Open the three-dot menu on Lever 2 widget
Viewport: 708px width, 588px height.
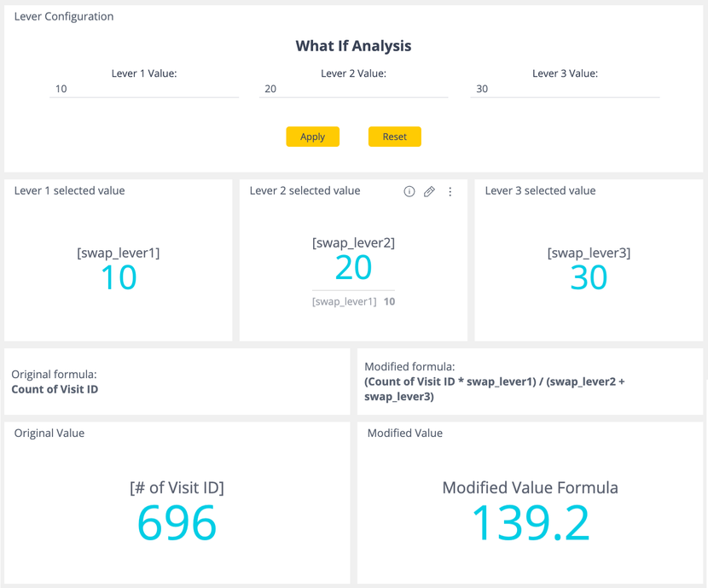click(450, 192)
